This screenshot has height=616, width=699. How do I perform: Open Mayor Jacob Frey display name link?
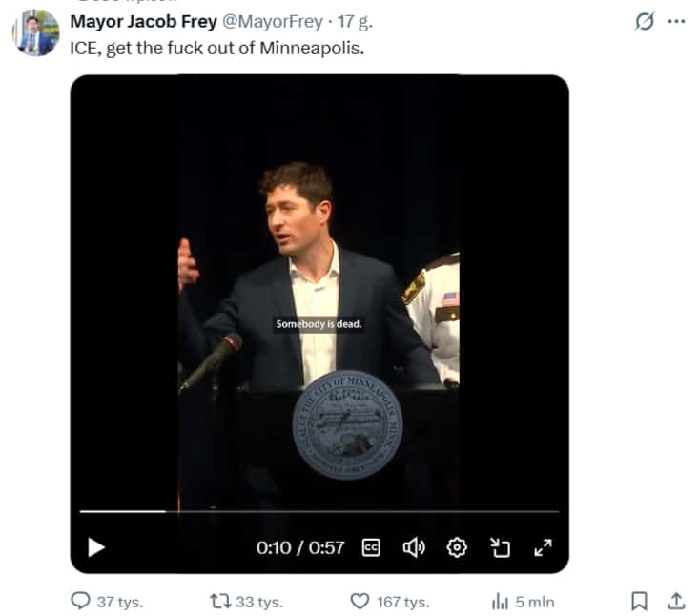(x=144, y=21)
